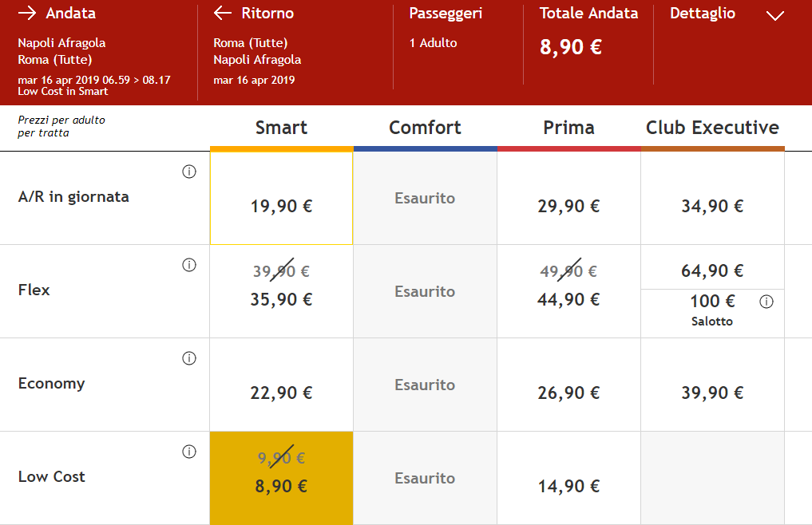Select the Club Executive column header
This screenshot has height=525, width=812.
(712, 128)
